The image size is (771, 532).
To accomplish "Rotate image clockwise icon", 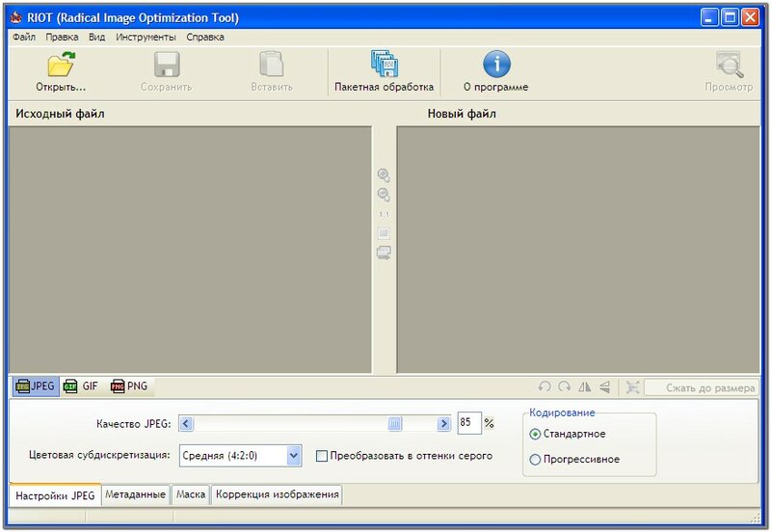I will pyautogui.click(x=565, y=387).
